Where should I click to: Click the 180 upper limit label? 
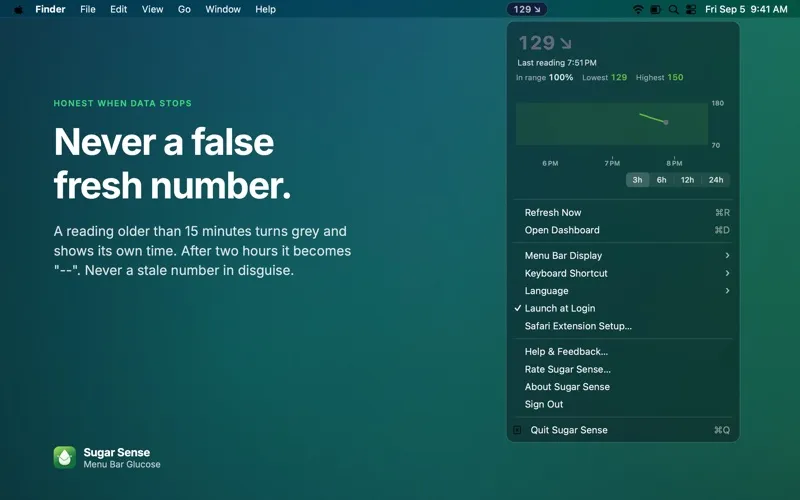point(718,103)
